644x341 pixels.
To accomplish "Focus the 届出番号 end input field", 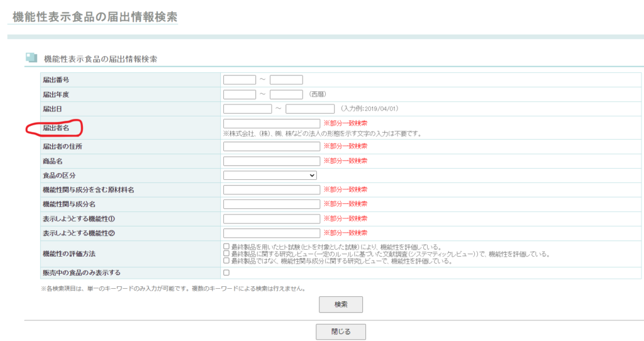I will click(x=286, y=80).
